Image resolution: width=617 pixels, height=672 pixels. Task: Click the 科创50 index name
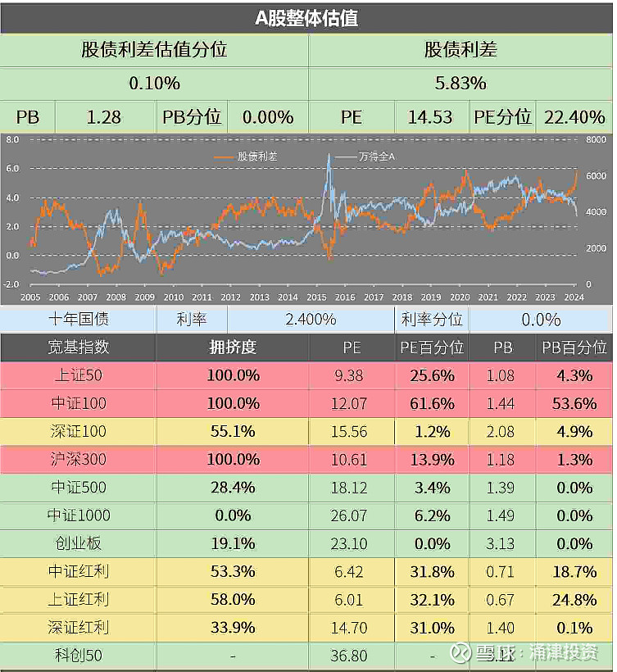(x=78, y=656)
